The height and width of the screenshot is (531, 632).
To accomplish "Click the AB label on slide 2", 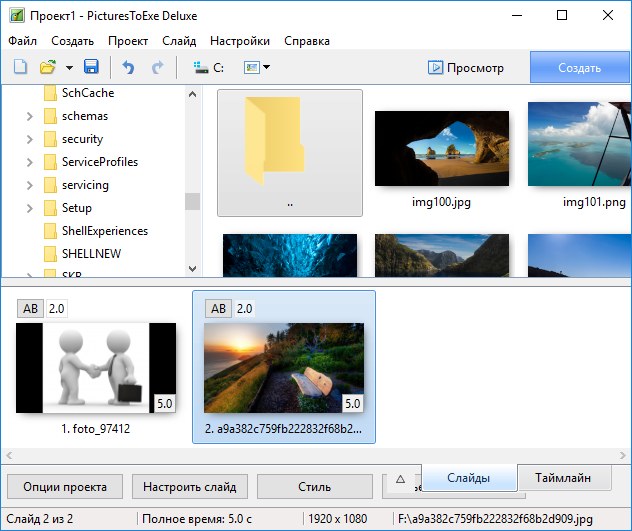I will point(218,308).
